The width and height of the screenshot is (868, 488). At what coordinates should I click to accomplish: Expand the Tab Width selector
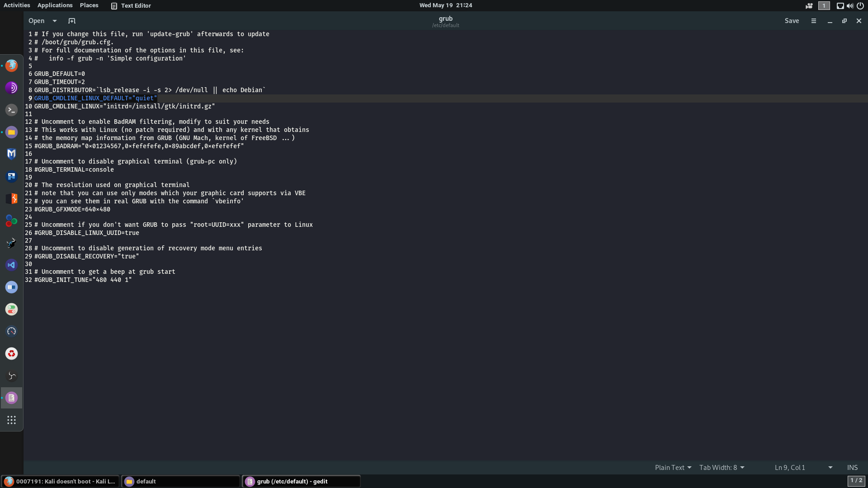(722, 468)
